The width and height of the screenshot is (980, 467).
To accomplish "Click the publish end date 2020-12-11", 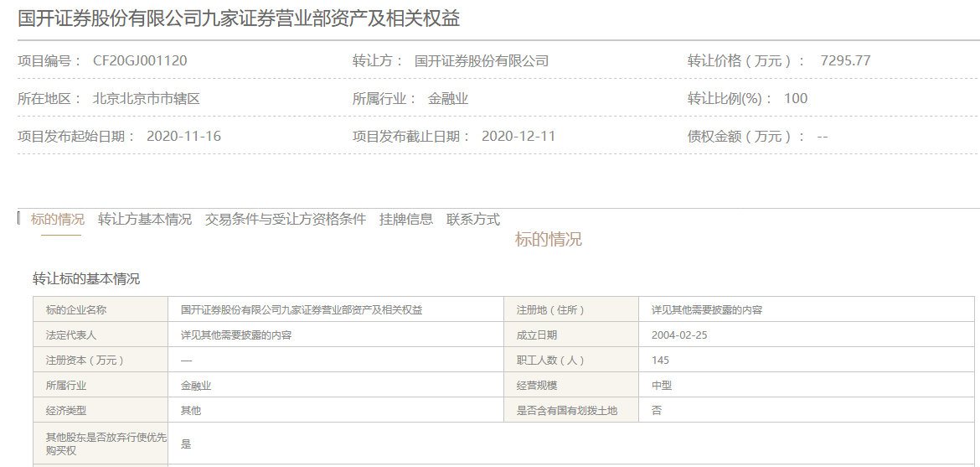I will [518, 136].
